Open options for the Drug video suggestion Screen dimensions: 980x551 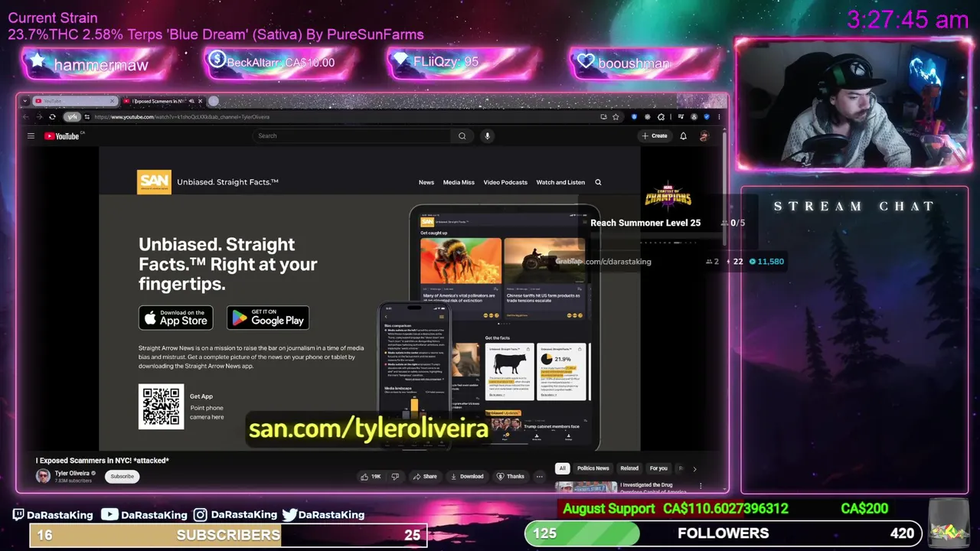point(700,486)
